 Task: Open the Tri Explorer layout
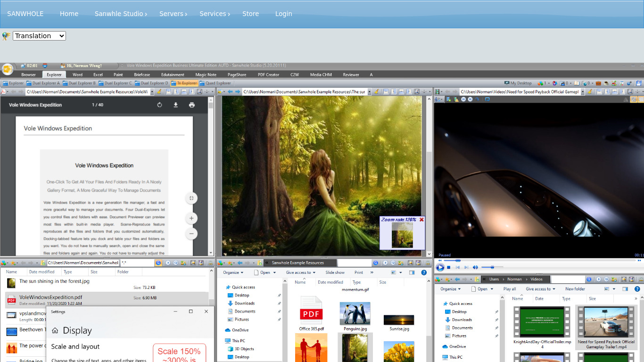click(x=184, y=83)
